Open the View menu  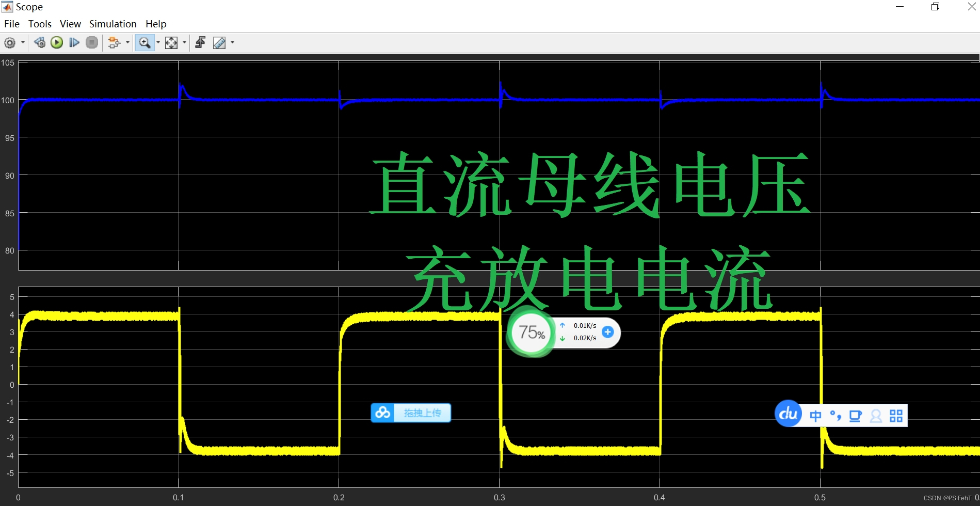point(70,24)
